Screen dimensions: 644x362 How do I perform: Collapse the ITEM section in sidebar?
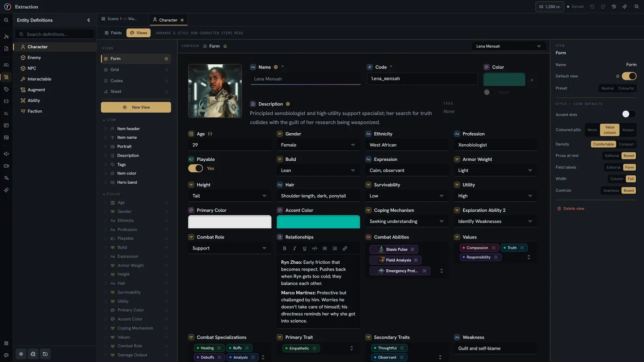tap(104, 120)
